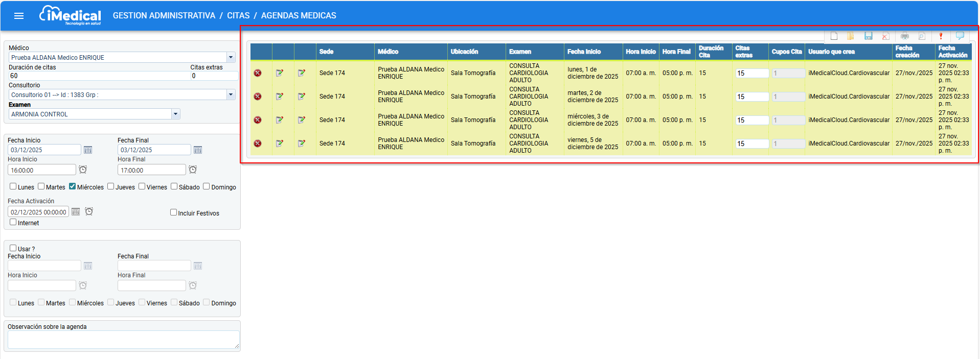Expand the Médico dropdown
The image size is (980, 359).
click(231, 58)
